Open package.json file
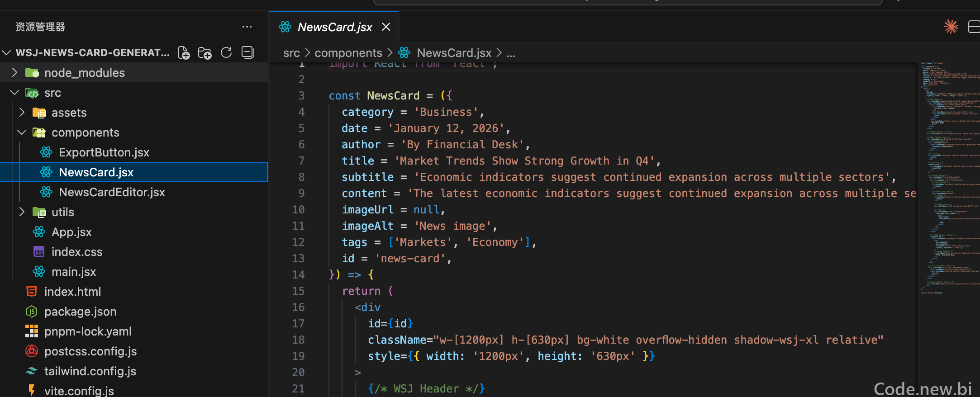 (81, 312)
